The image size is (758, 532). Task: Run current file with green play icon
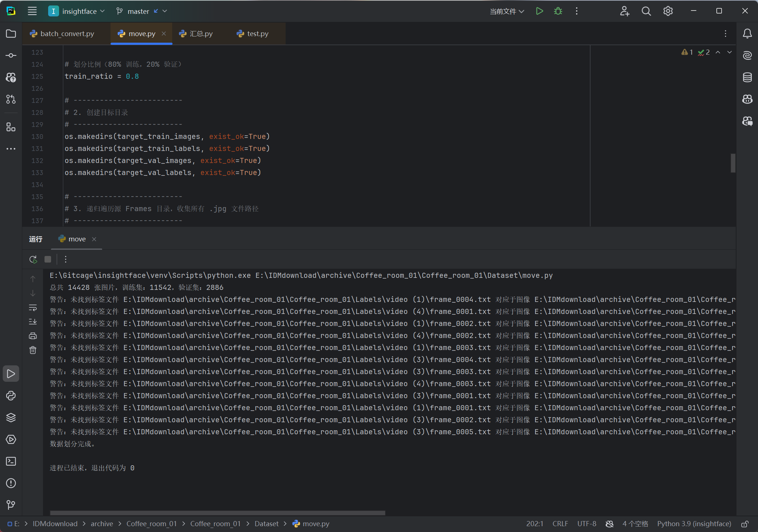[x=540, y=11]
